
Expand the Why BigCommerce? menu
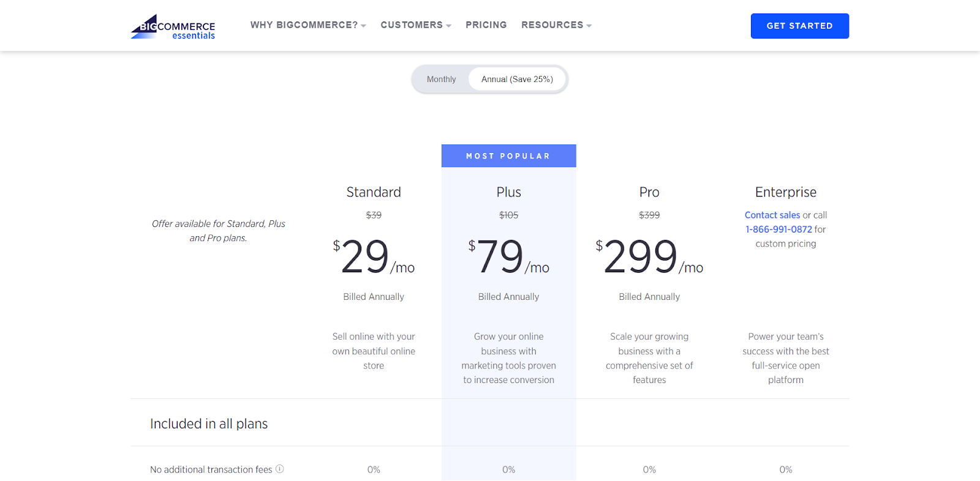(x=308, y=25)
